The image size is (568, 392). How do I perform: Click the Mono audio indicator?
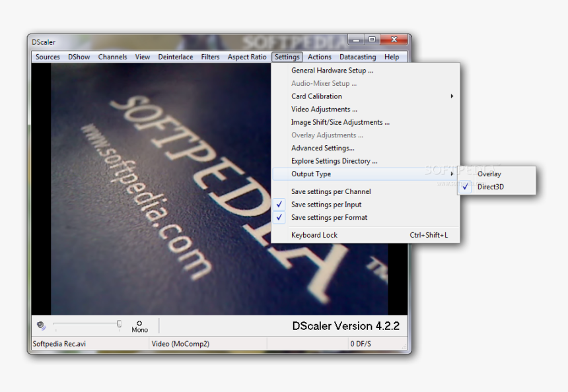point(139,327)
